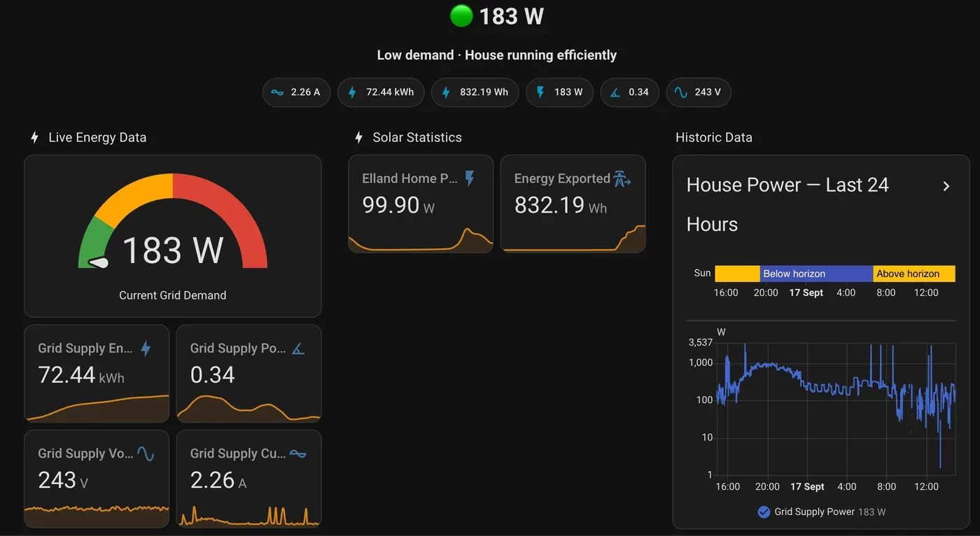Click the 2.26 A value on current card
980x536 pixels.
tap(218, 481)
